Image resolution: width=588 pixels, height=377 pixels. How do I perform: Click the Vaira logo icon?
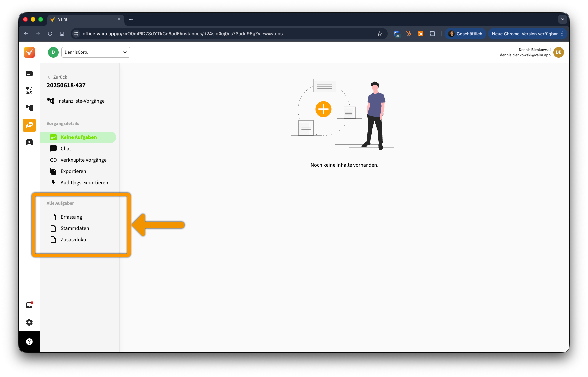[x=29, y=52]
